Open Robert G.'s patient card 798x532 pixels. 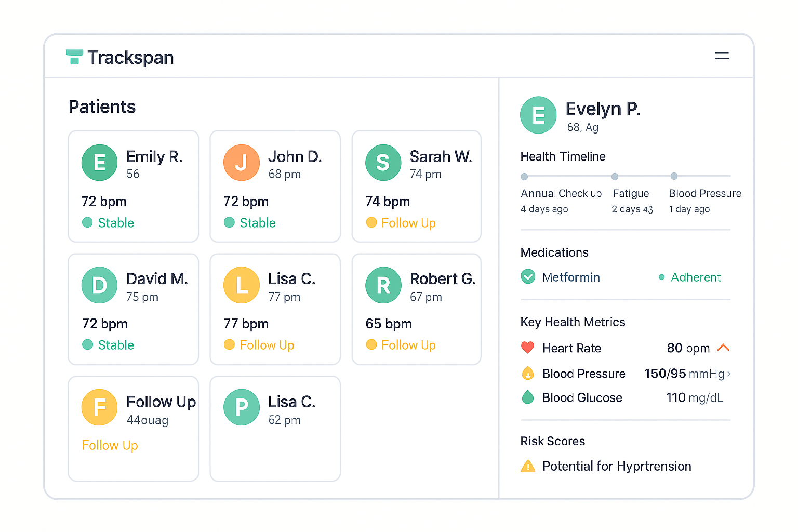[416, 310]
